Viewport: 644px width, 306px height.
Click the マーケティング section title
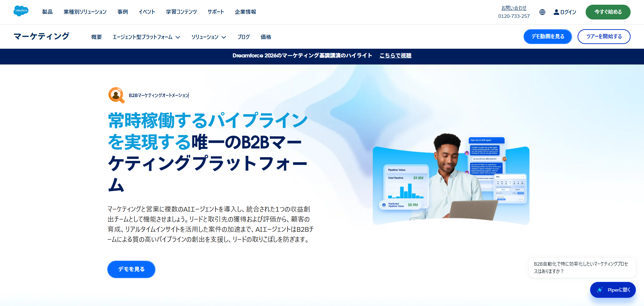pos(41,36)
